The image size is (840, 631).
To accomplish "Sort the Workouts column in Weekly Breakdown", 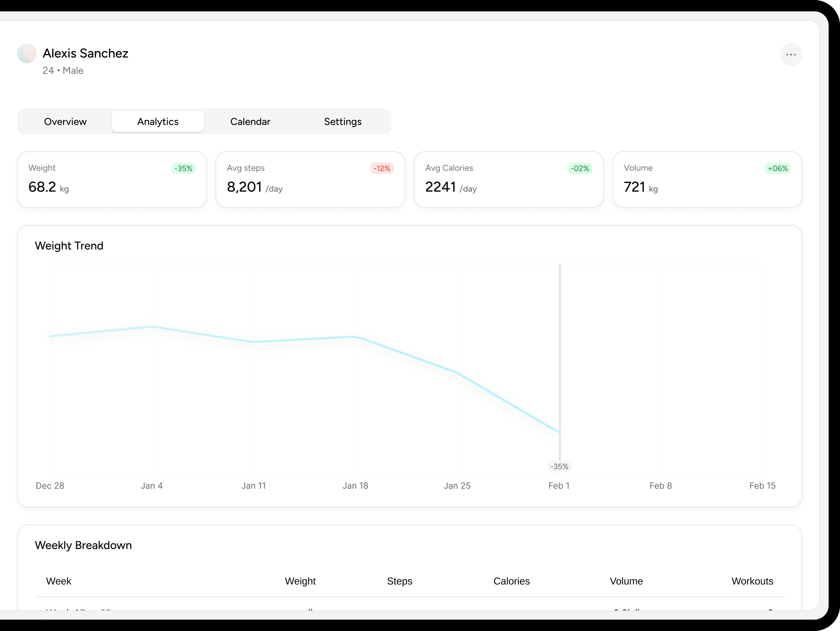I will click(x=752, y=581).
